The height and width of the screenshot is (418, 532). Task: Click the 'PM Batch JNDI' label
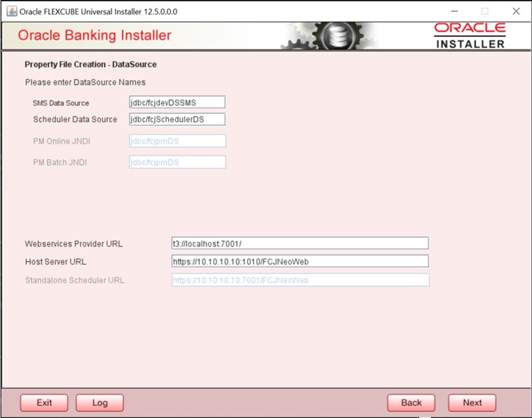click(x=60, y=162)
